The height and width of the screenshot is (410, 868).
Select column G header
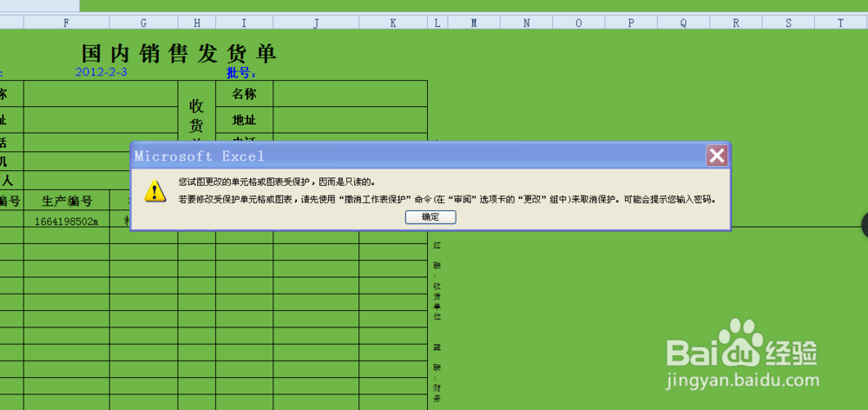143,23
